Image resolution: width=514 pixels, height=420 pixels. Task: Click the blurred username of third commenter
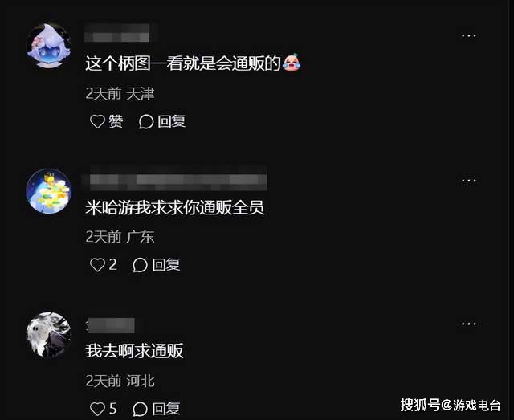[x=111, y=325]
